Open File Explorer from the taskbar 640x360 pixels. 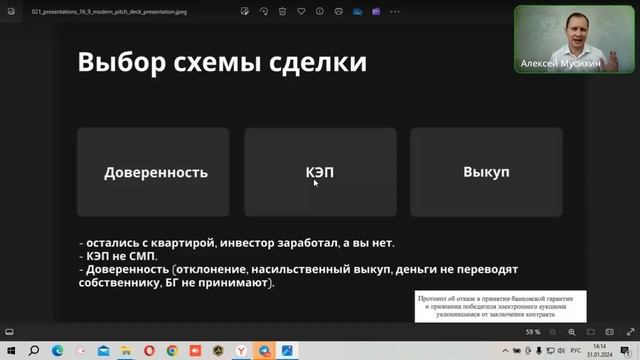pos(126,351)
